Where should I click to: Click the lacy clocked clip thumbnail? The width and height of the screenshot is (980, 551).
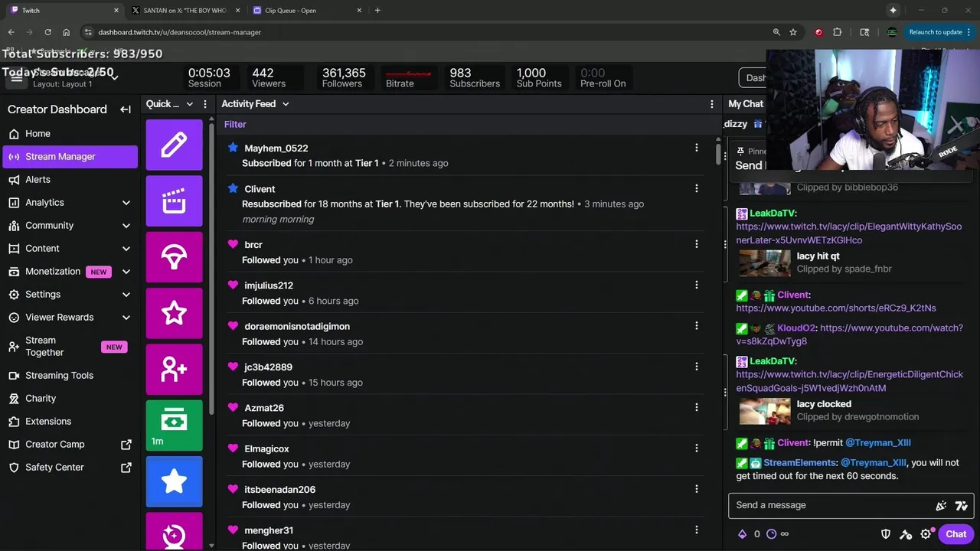pyautogui.click(x=765, y=410)
